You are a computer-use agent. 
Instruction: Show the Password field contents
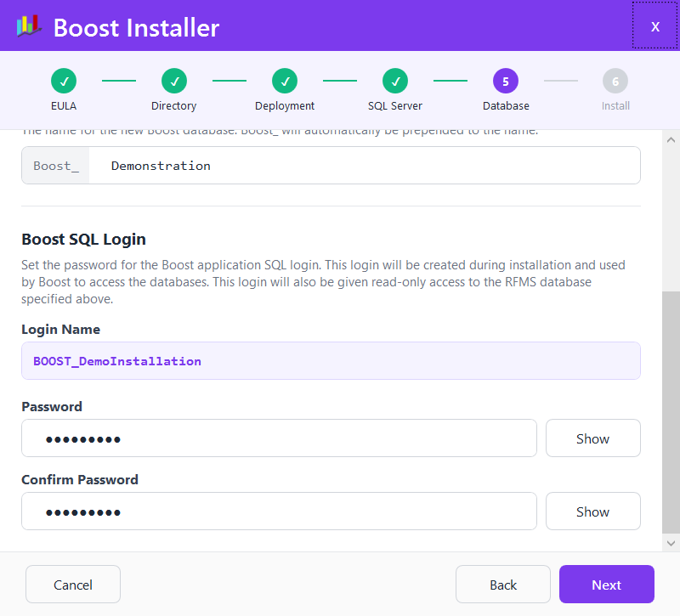(x=592, y=438)
